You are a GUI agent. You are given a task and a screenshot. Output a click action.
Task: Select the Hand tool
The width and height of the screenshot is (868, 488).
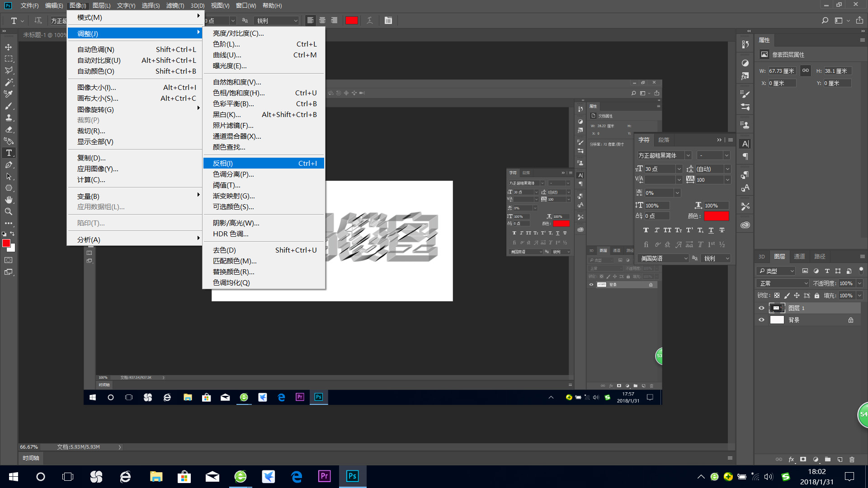point(9,200)
